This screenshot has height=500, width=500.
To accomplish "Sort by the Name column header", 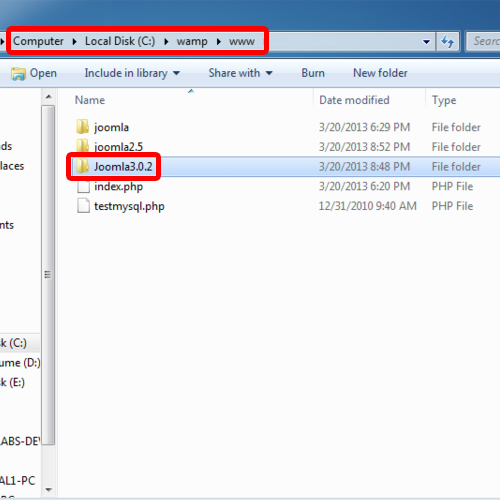I will 90,100.
